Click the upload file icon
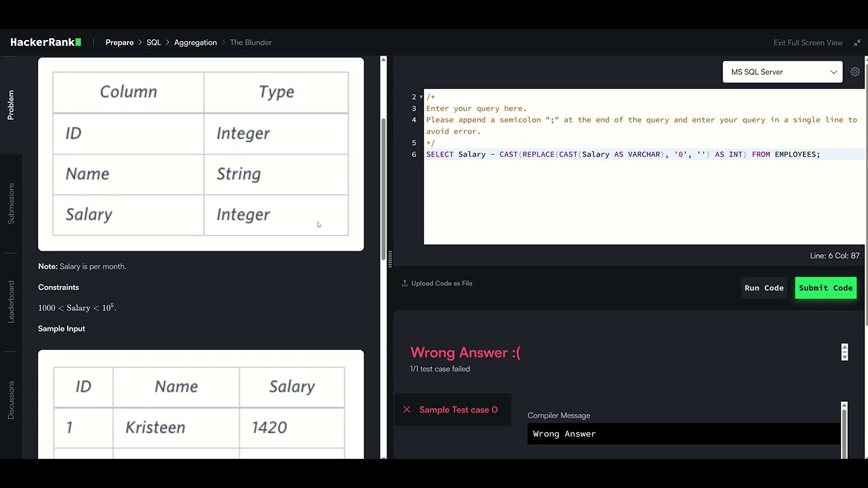The image size is (868, 488). pyautogui.click(x=405, y=283)
